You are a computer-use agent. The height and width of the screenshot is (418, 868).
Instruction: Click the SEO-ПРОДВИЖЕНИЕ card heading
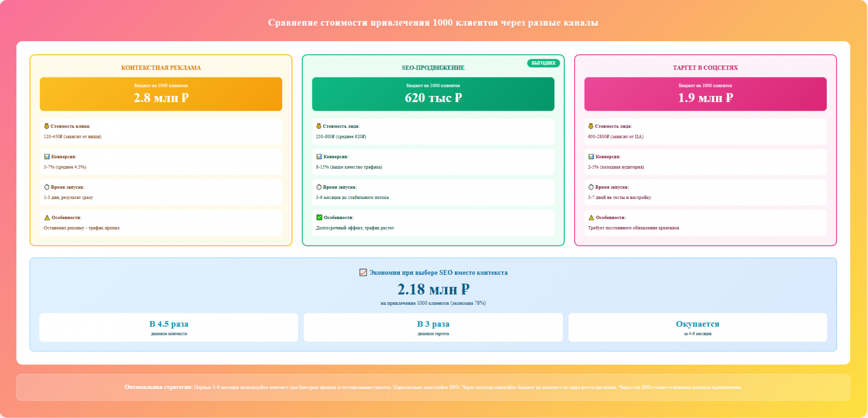pyautogui.click(x=433, y=68)
